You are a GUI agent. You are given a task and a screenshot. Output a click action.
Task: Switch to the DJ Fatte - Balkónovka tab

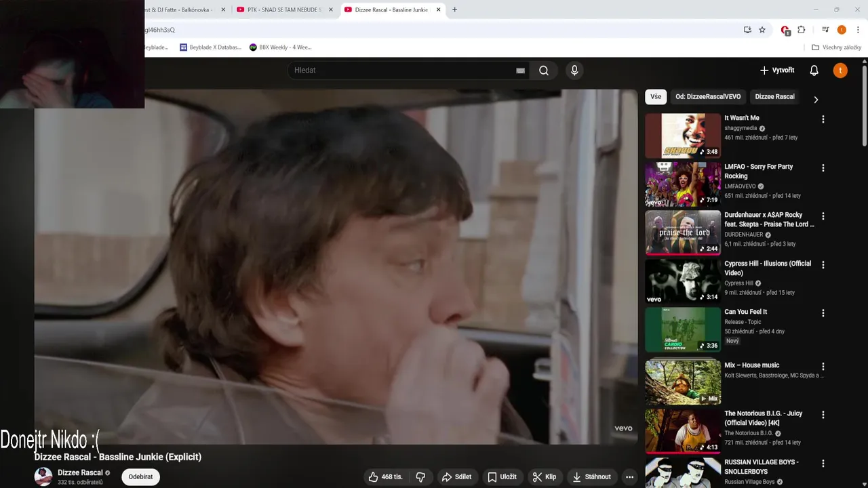click(180, 9)
